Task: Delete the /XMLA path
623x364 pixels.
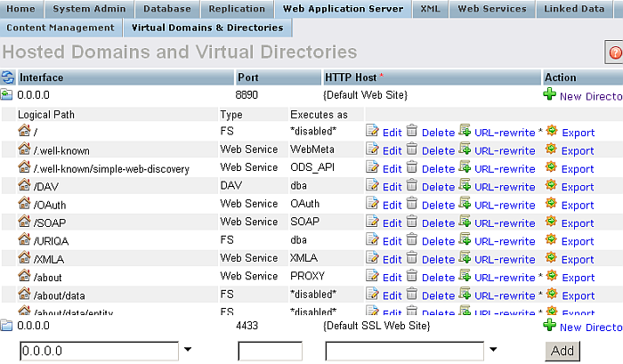Action: (438, 260)
